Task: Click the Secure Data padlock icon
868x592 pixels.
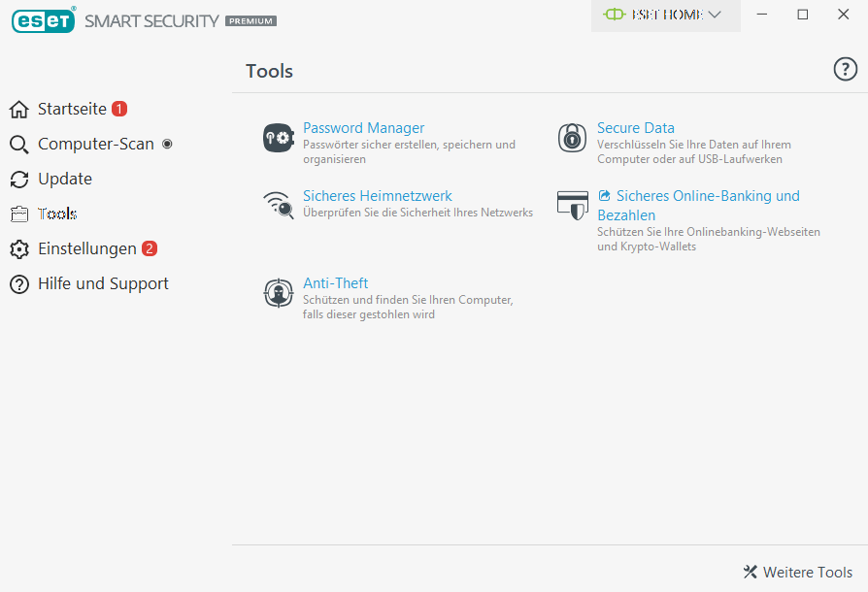Action: 572,138
